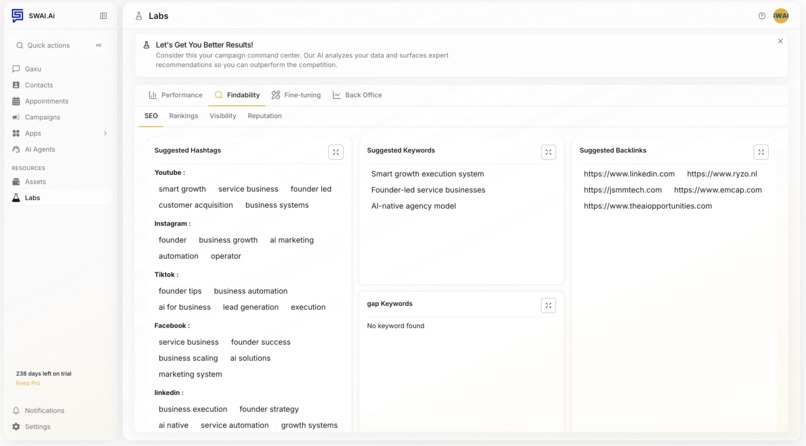Click the 'customer acquisition' hashtag
Image resolution: width=806 pixels, height=446 pixels.
click(195, 205)
